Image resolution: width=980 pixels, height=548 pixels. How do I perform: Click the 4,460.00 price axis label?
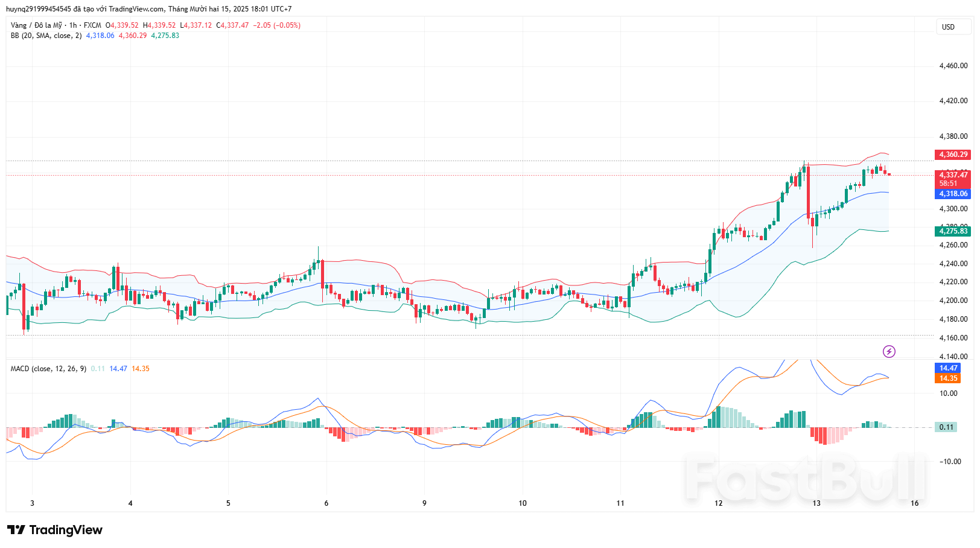(x=953, y=66)
